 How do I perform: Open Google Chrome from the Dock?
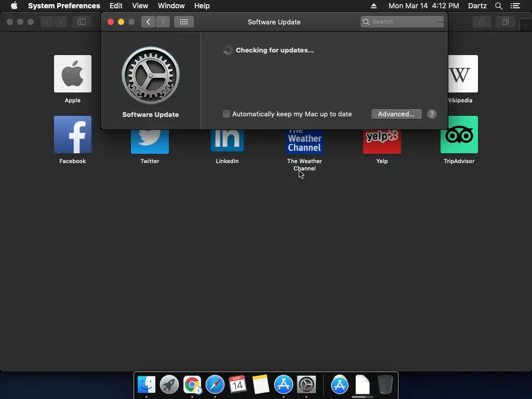(192, 385)
